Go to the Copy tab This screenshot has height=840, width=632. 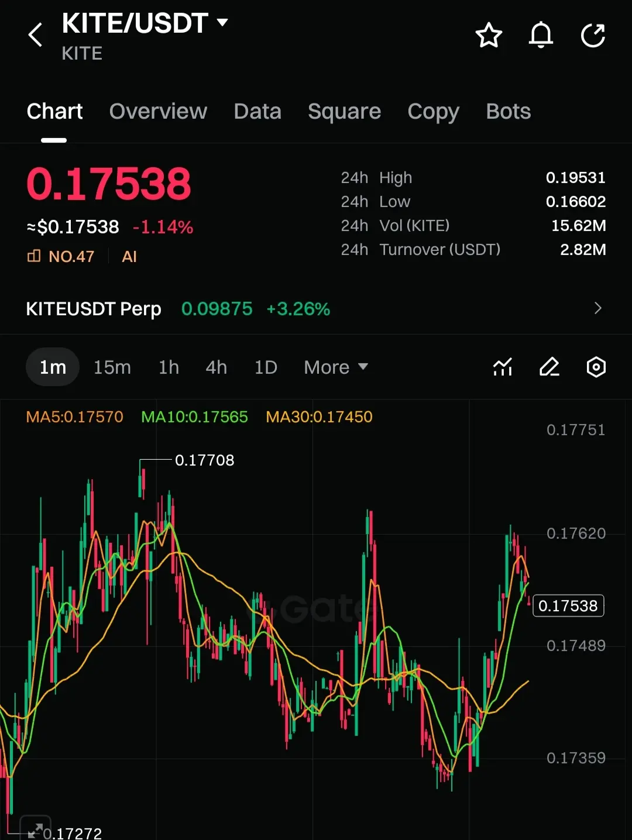pyautogui.click(x=433, y=111)
